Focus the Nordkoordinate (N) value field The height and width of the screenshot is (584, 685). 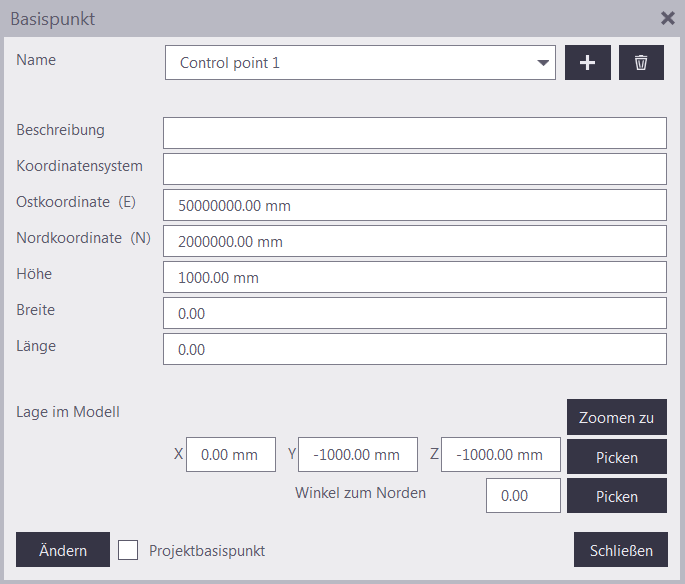point(414,241)
